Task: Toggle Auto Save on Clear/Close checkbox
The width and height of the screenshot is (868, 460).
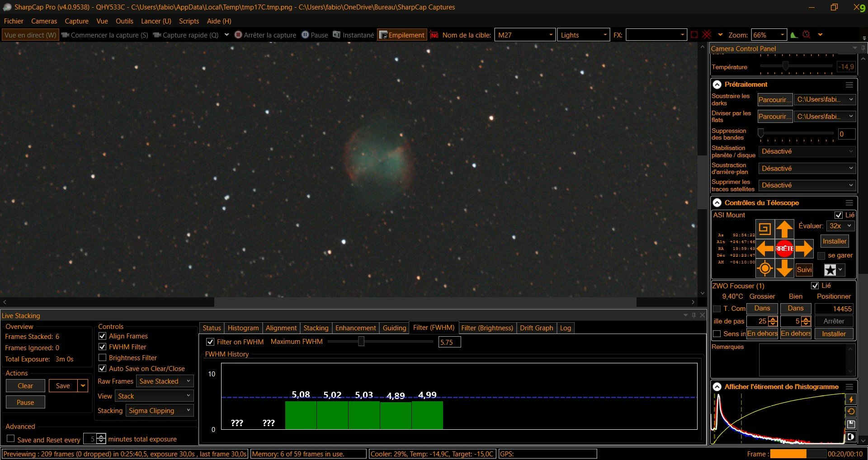Action: [103, 368]
